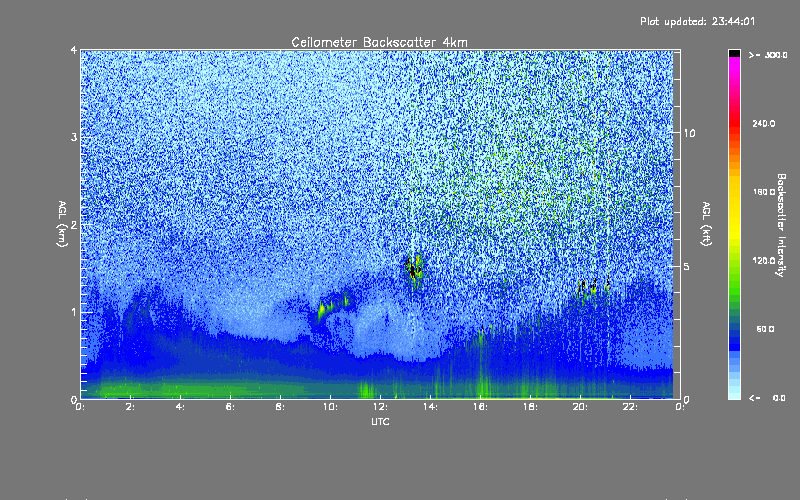Click the '2:' hour tick label
The height and width of the screenshot is (500, 800).
click(x=131, y=407)
